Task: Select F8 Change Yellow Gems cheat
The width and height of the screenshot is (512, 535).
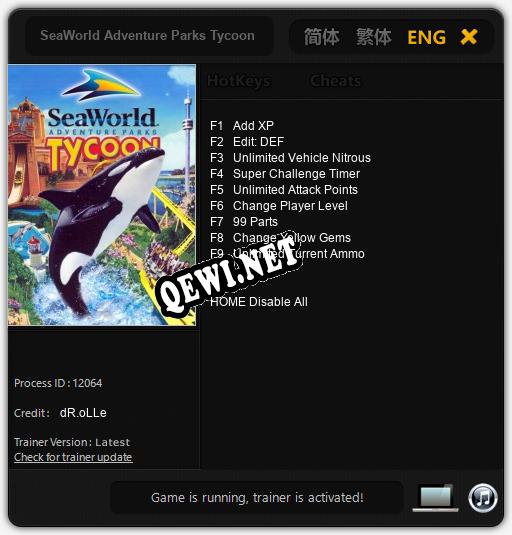Action: pos(280,238)
